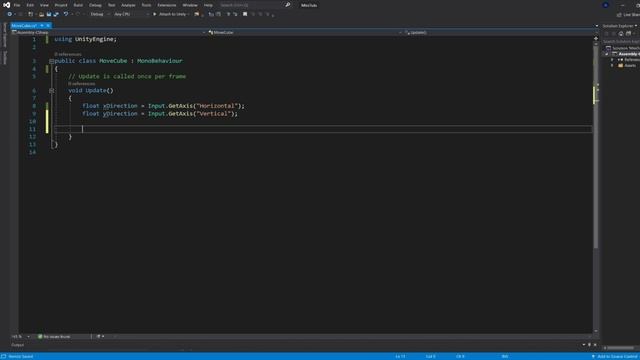
Task: Close the MoveCube.cs tab
Action: (x=48, y=26)
